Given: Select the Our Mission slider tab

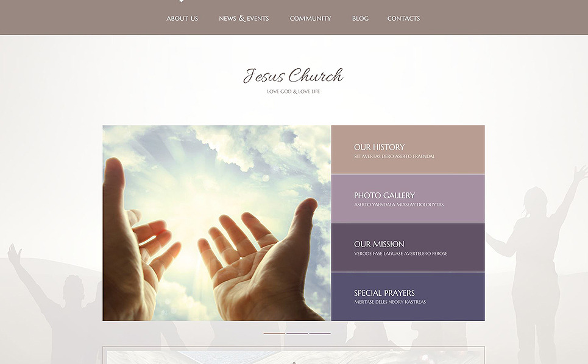Looking at the screenshot, I should pyautogui.click(x=408, y=248).
